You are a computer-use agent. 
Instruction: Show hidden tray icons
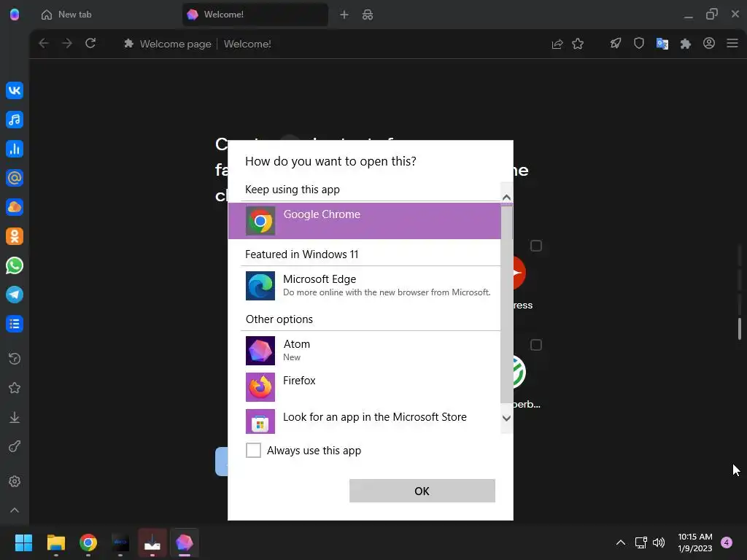620,542
